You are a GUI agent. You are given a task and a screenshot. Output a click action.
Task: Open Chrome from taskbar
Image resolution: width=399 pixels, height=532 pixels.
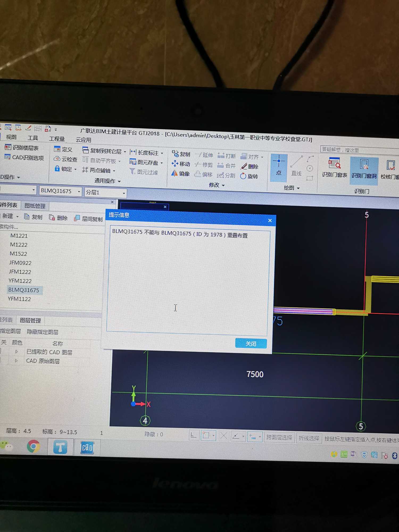pyautogui.click(x=34, y=446)
